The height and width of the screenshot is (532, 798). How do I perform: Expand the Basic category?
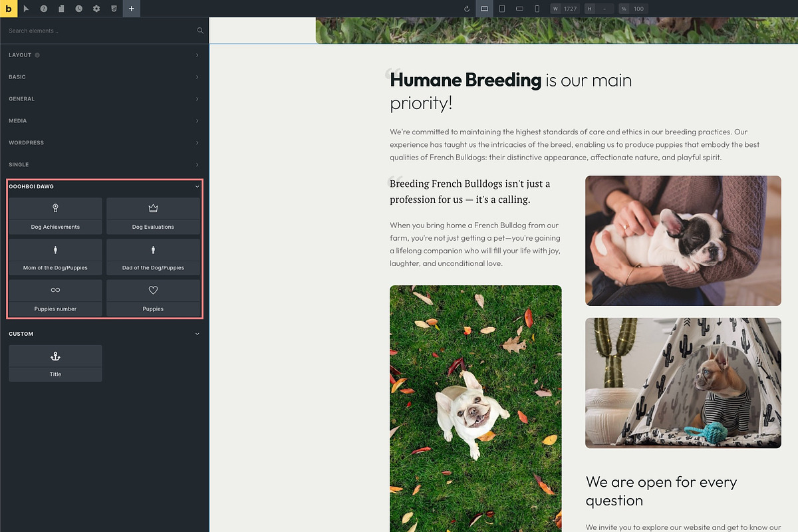(104, 77)
